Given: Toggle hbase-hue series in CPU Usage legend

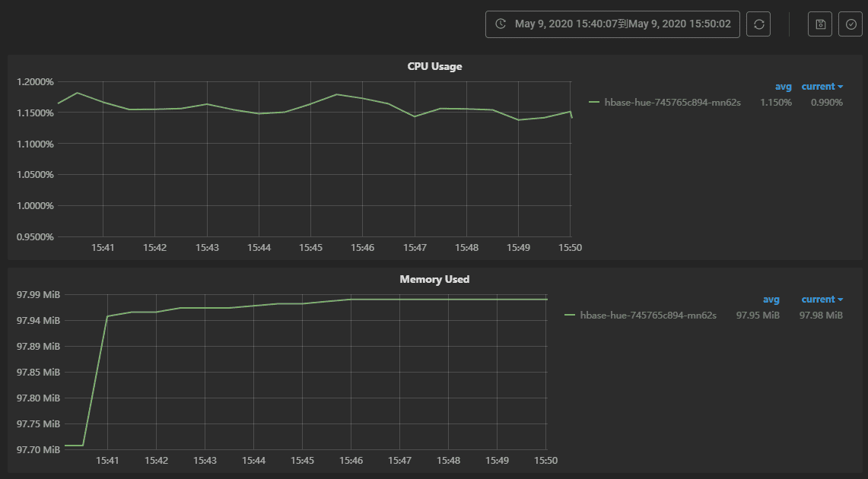Looking at the screenshot, I should (672, 102).
